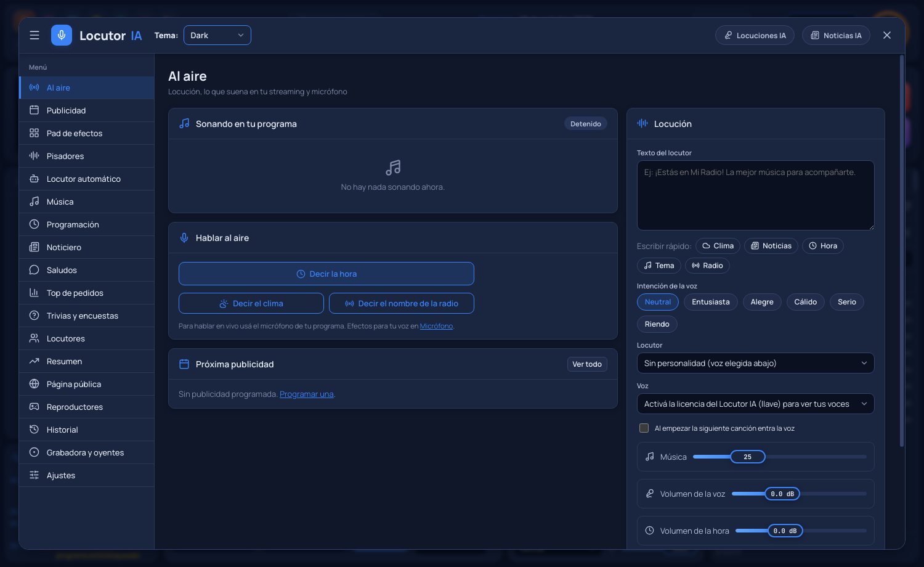Screen dimensions: 924x567
Task: Click the Pisadores waveform icon
Action: [34, 156]
